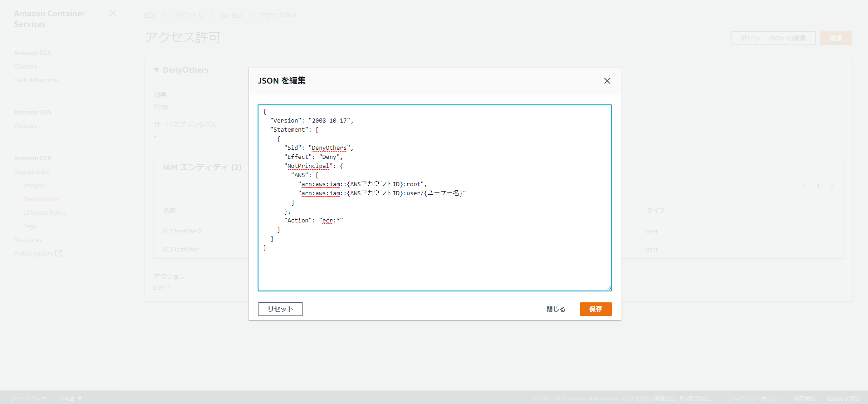
Task: Click the タイプ column header
Action: [x=655, y=211]
